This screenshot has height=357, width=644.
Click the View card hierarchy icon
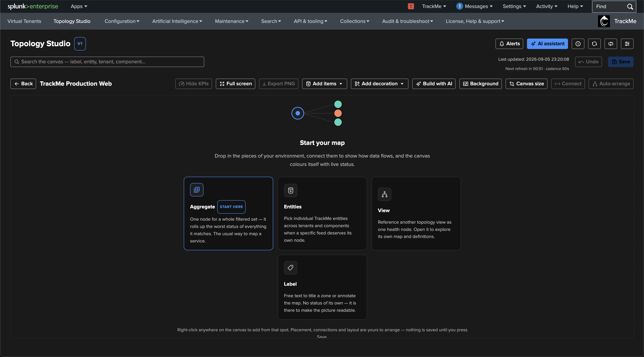click(384, 194)
